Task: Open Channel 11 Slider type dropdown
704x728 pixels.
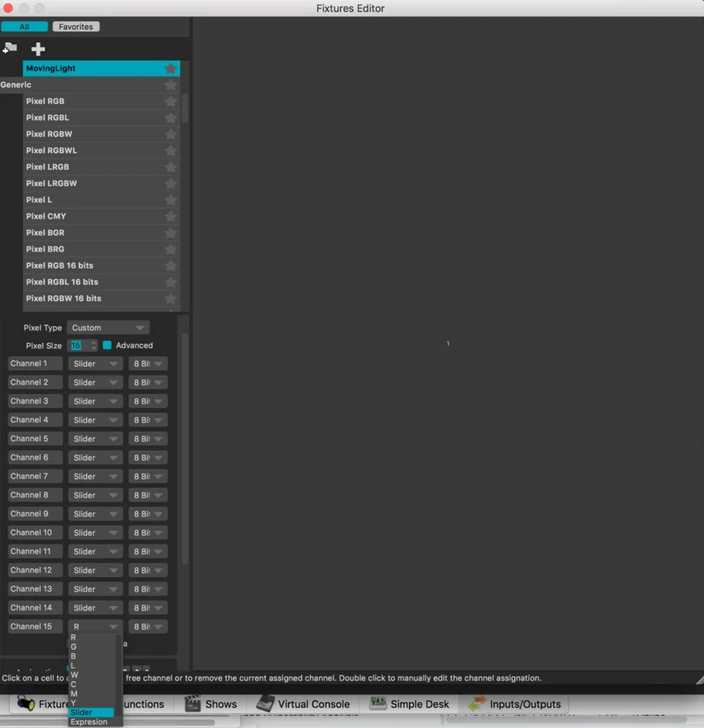Action: 95,551
